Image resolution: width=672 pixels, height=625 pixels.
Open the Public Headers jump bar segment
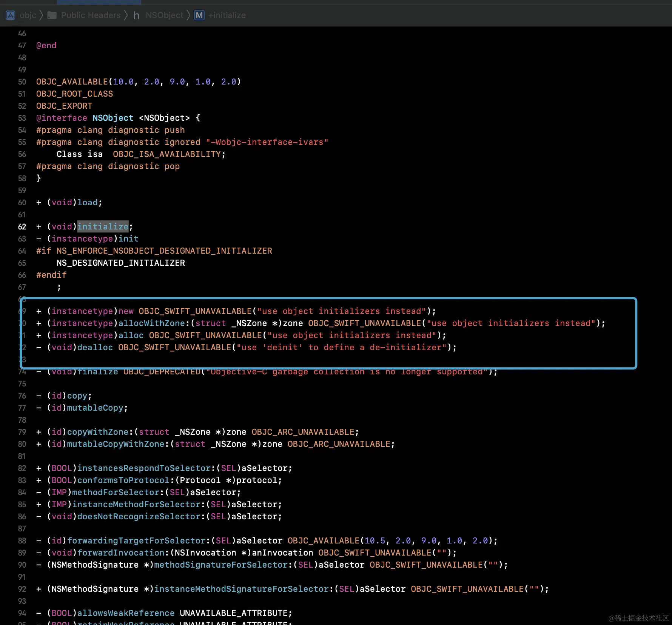[91, 15]
